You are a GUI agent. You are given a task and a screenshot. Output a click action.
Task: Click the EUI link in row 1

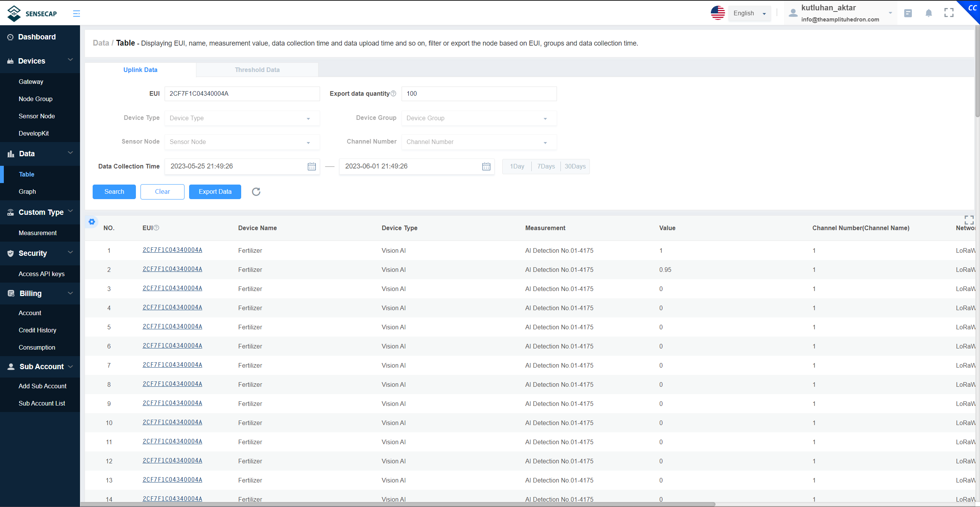(172, 250)
